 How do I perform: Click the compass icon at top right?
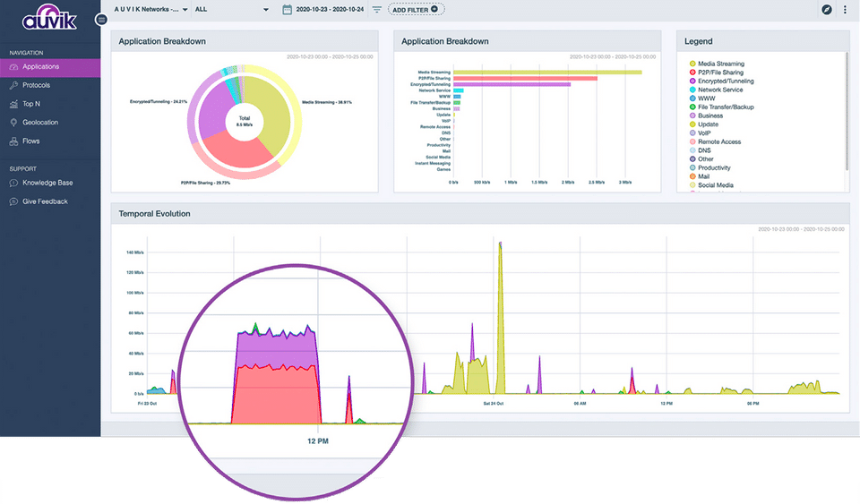click(827, 10)
